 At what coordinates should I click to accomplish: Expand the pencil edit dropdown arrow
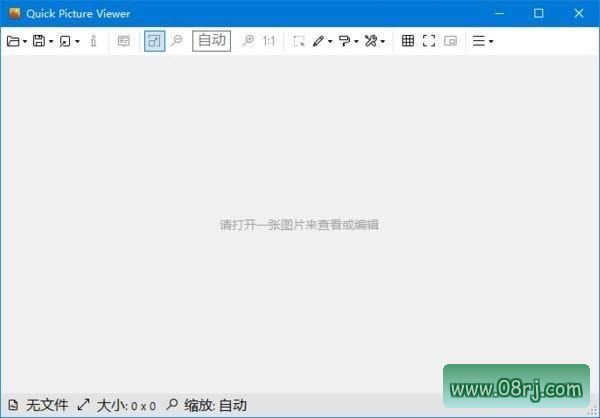(330, 41)
